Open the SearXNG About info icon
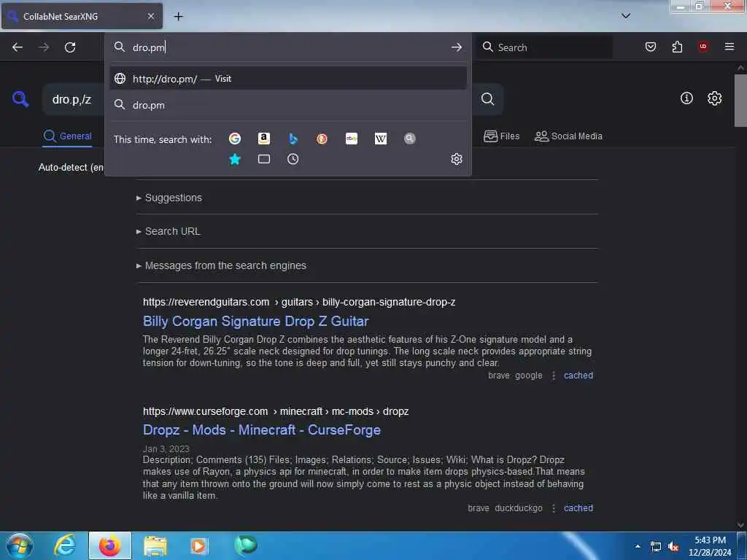 (x=686, y=98)
